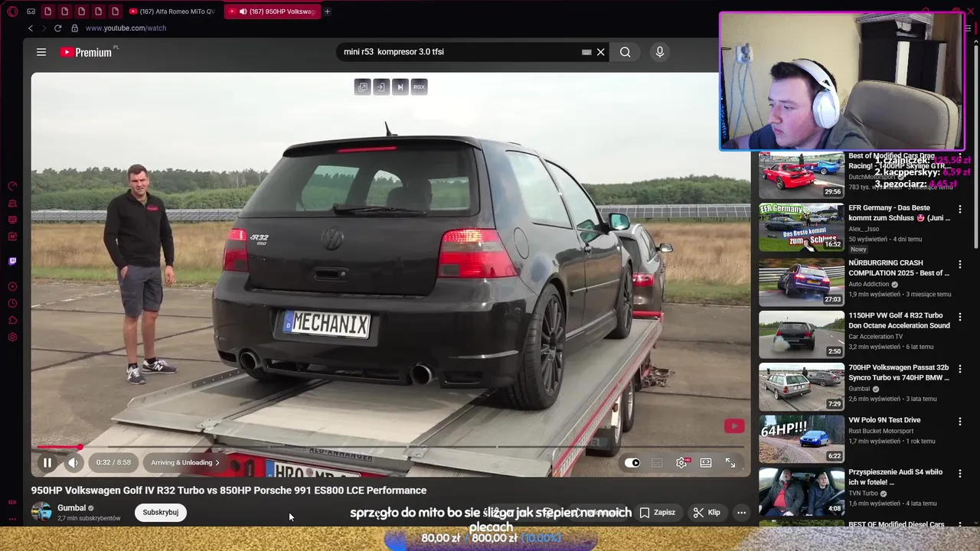Seek on the red video progress bar
Screen dimensions: 980x551
click(390, 447)
